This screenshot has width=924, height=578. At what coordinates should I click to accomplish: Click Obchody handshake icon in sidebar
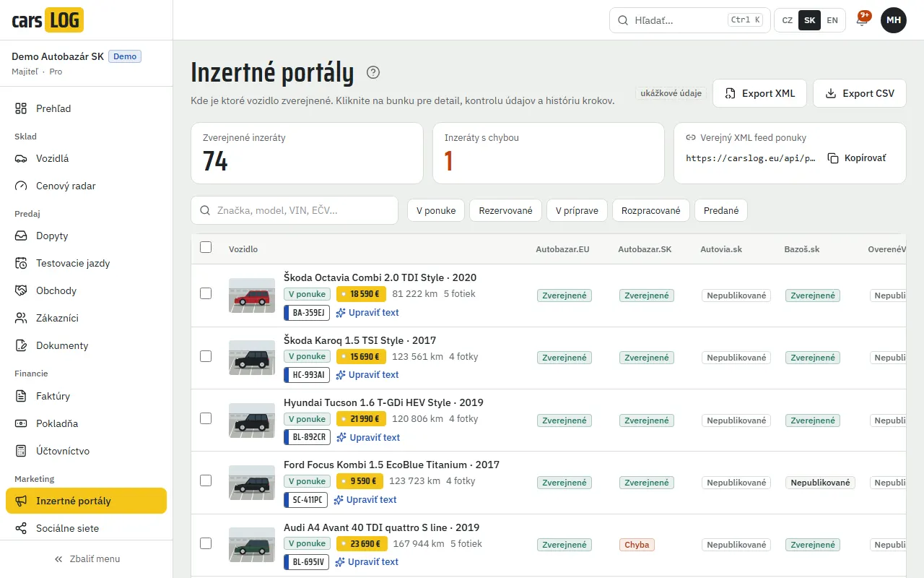point(21,290)
